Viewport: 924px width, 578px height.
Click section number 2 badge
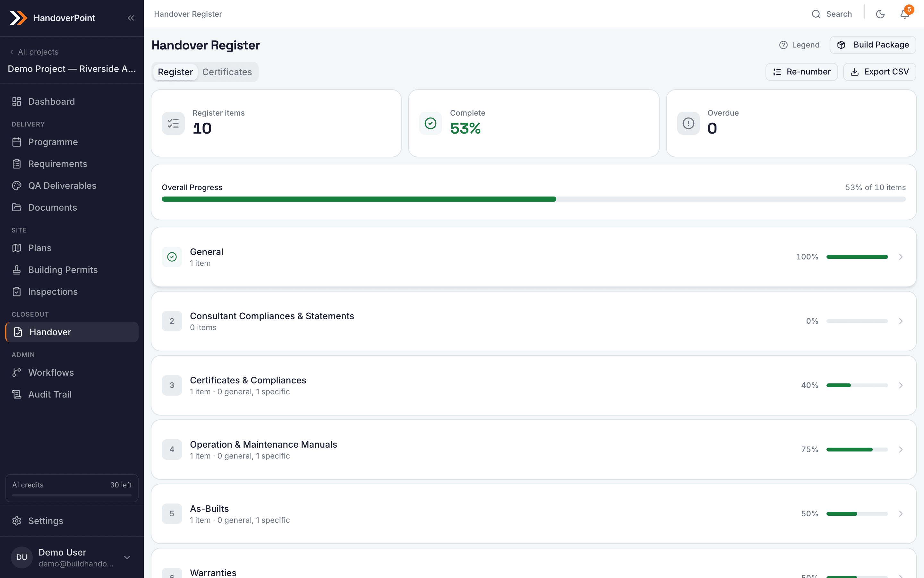(172, 321)
